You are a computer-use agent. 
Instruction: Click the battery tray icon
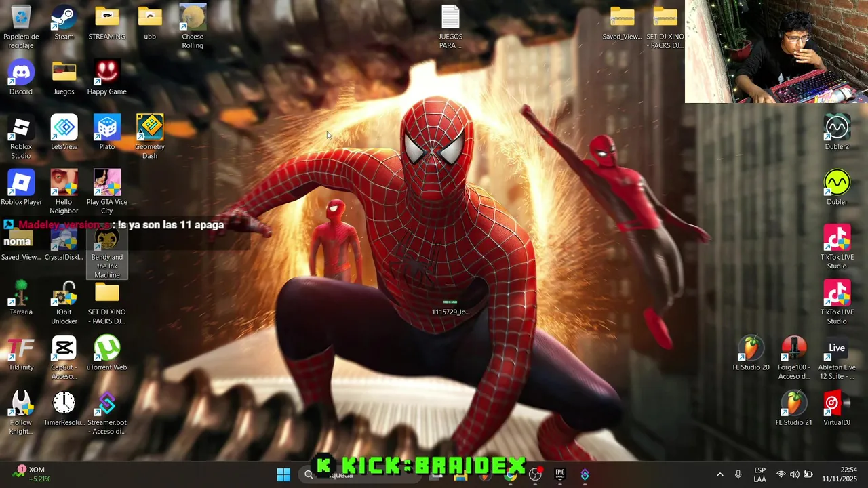[808, 474]
